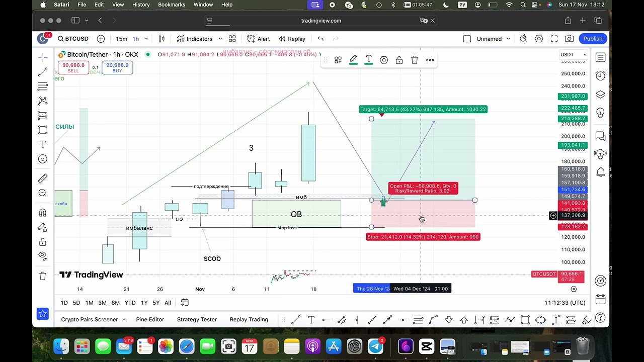
Task: Click the SELL 90,688.8 button
Action: pos(73,68)
